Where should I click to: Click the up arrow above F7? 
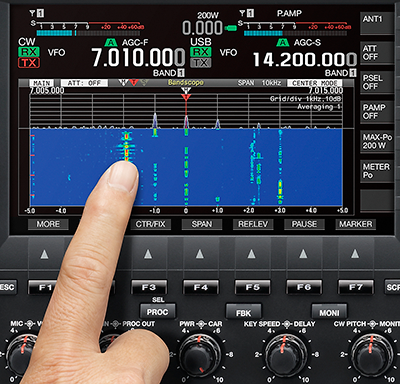(x=355, y=254)
